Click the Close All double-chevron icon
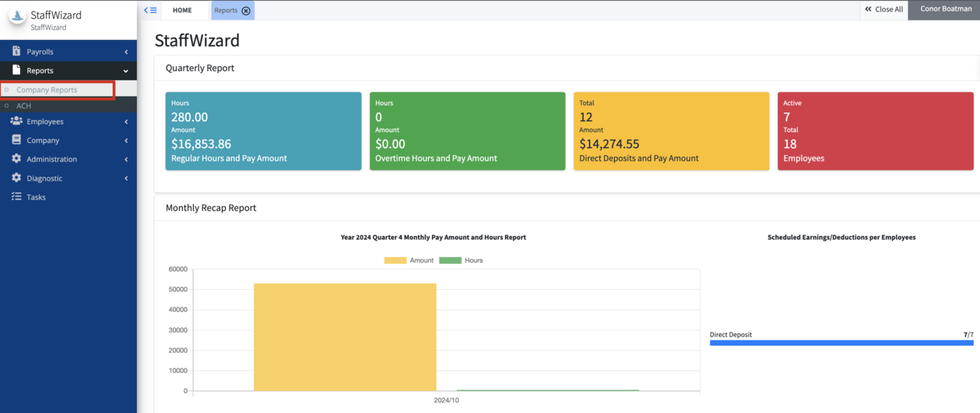Image resolution: width=980 pixels, height=413 pixels. (868, 10)
